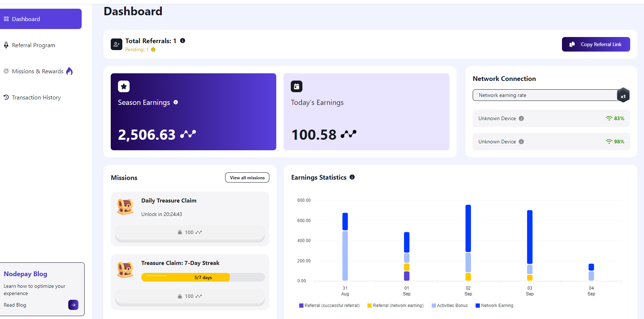
Task: Click Copy Referral Link button
Action: 596,44
